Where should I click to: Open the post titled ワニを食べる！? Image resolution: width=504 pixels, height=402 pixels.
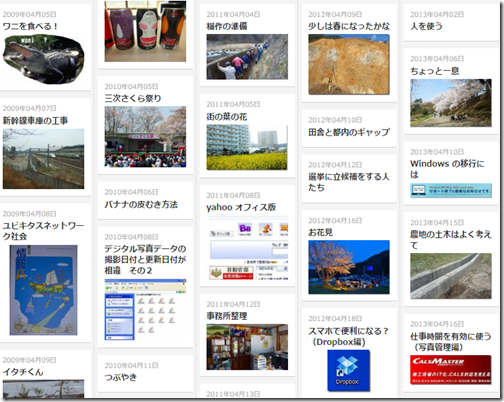click(30, 26)
